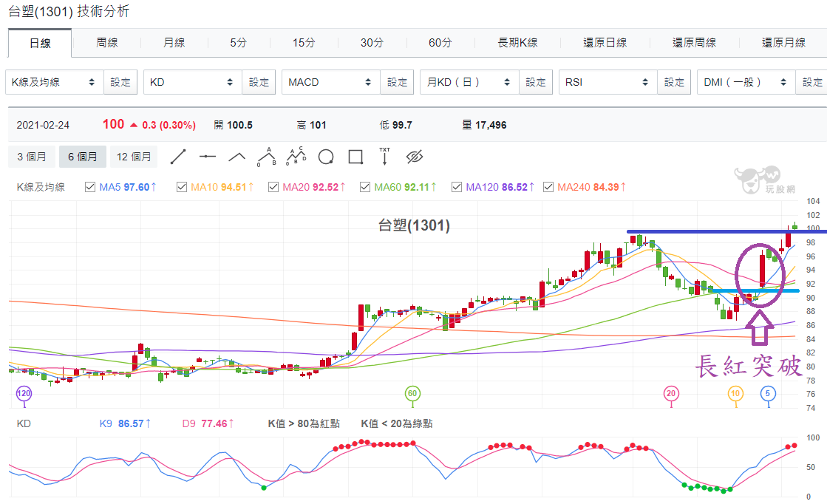This screenshot has height=504, width=827.
Task: Toggle the hide-drawings eye icon
Action: click(415, 157)
